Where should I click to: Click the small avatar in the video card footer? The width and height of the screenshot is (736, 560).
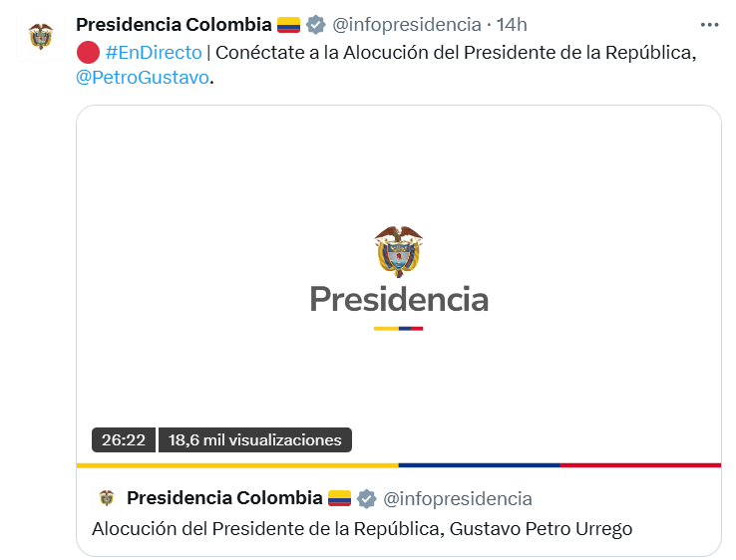[x=106, y=498]
